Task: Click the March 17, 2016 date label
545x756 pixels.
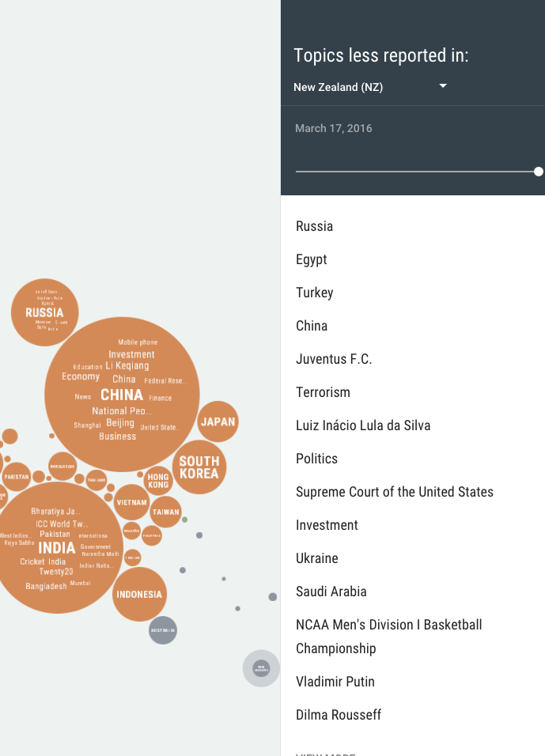Action: (x=333, y=128)
